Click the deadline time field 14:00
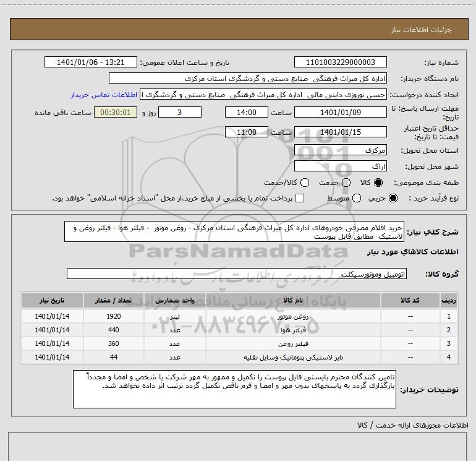 point(247,112)
